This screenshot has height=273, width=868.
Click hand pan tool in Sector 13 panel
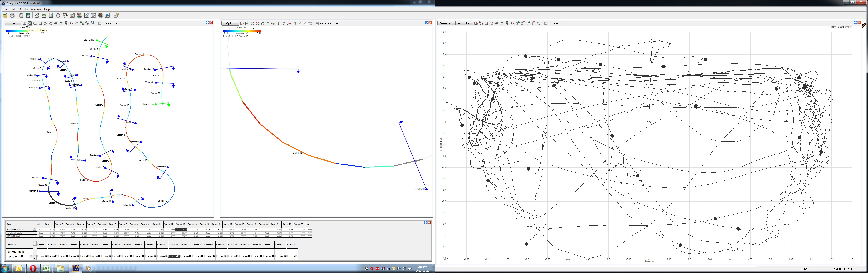tap(294, 23)
